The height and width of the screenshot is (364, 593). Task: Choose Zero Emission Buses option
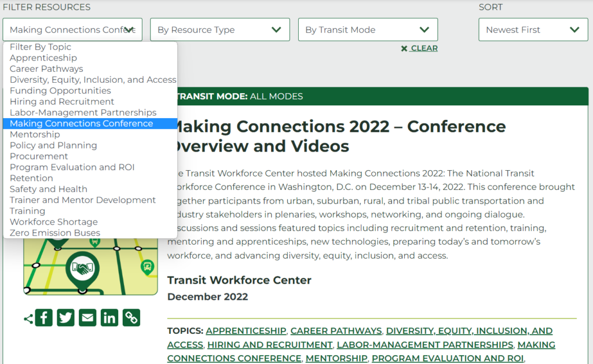pos(90,233)
